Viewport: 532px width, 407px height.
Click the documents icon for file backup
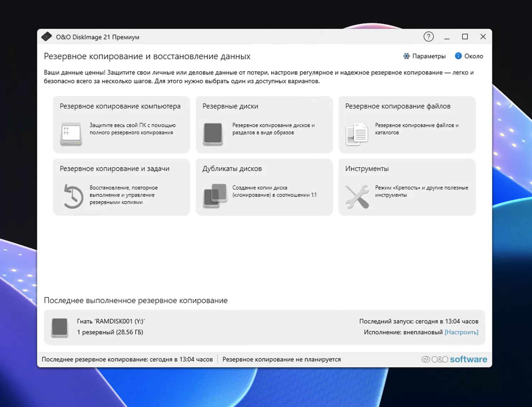point(357,134)
